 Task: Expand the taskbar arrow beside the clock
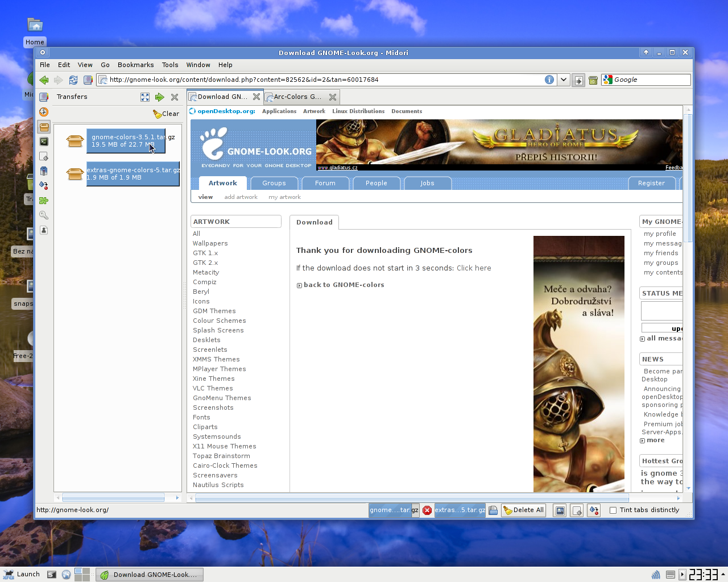point(723,575)
